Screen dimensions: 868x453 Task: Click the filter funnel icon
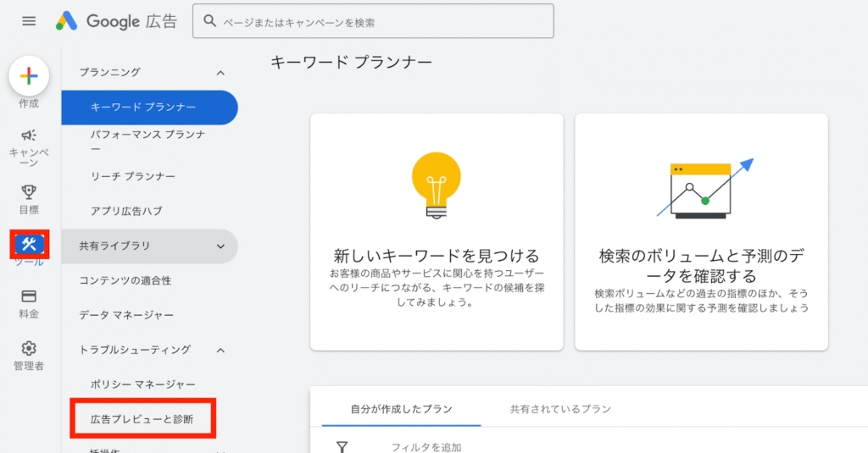(342, 446)
